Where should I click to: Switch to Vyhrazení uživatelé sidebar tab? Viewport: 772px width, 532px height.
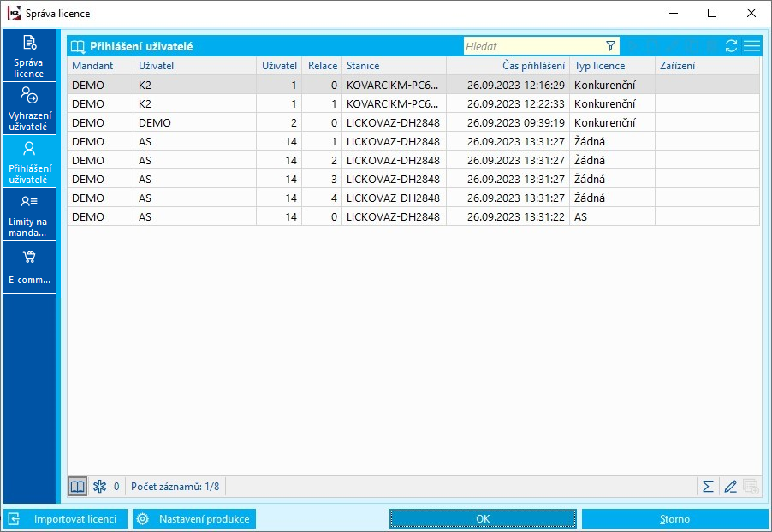click(x=29, y=109)
